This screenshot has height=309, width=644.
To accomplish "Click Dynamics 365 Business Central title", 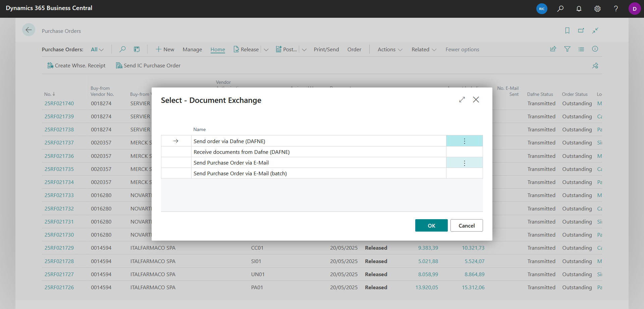I will [49, 8].
